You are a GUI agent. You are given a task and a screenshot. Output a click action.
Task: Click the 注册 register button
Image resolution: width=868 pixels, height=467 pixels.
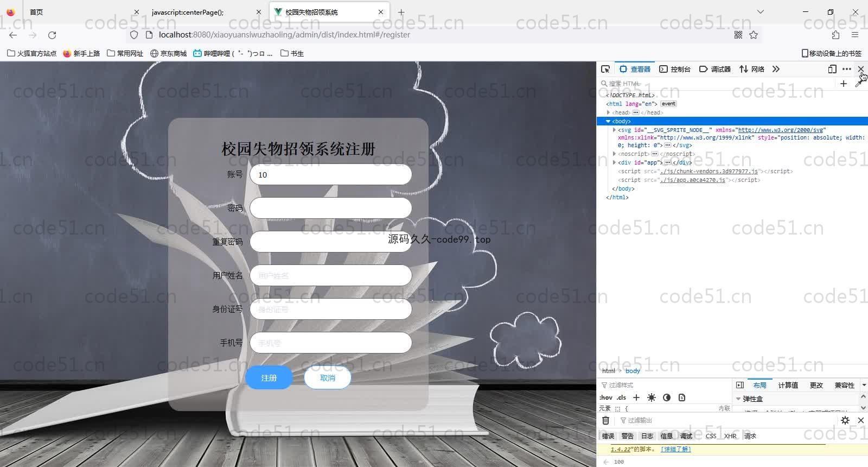click(x=269, y=378)
